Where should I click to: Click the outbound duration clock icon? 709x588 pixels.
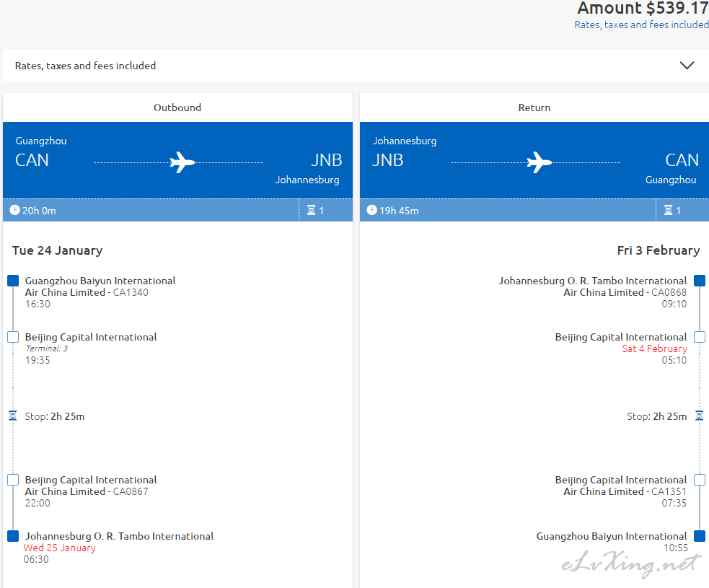15,211
